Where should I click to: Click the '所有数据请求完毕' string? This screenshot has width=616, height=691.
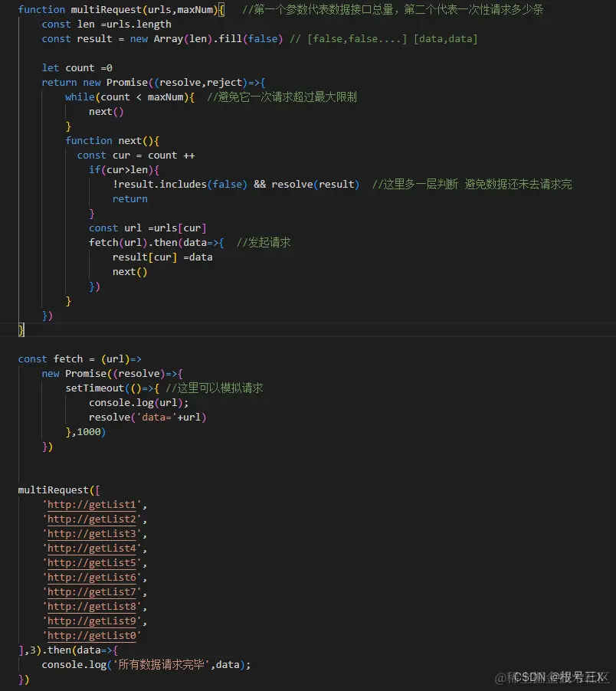click(x=161, y=664)
